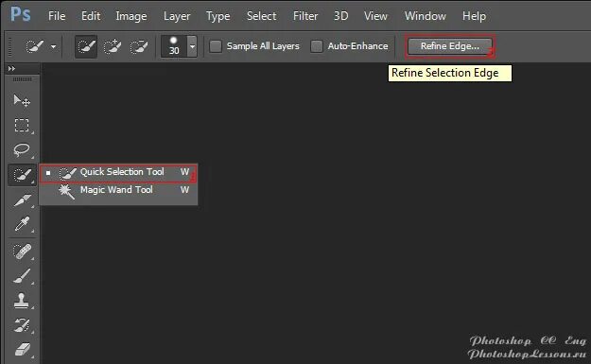Select the Eraser tool

point(22,349)
